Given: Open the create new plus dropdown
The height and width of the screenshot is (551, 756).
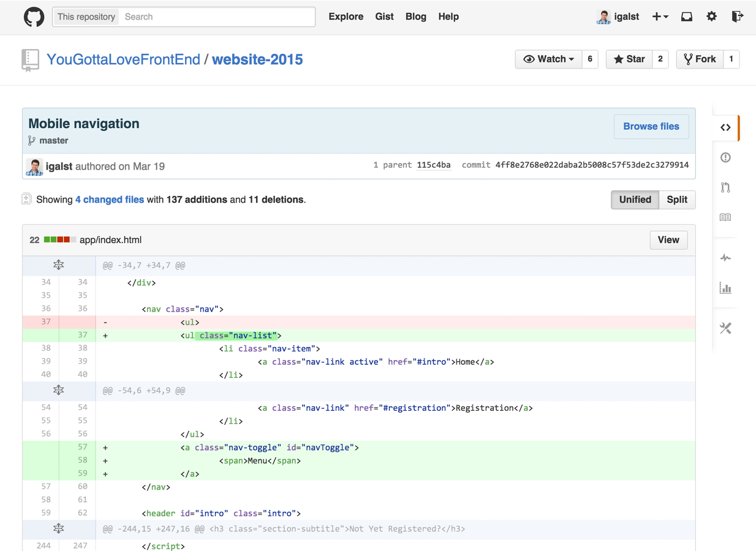Looking at the screenshot, I should [x=660, y=17].
